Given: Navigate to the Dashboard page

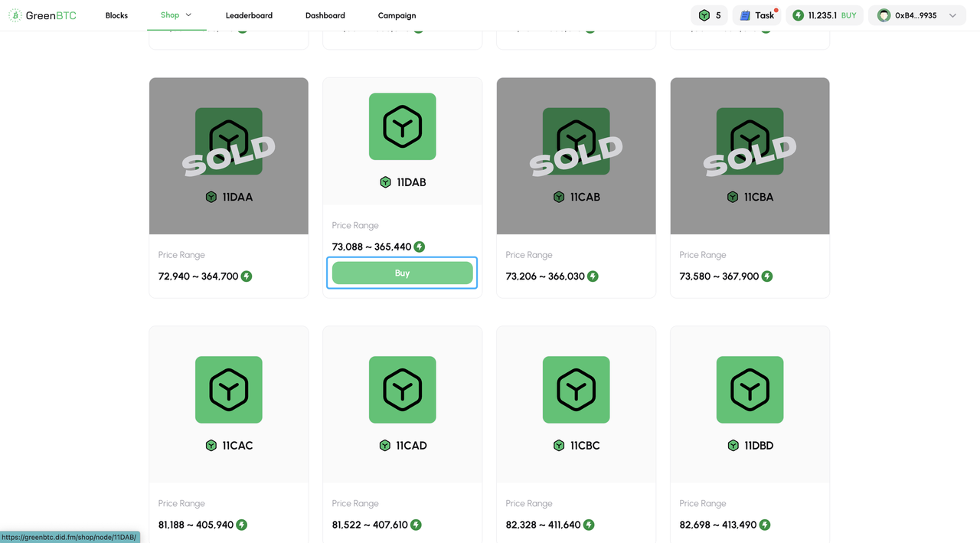Looking at the screenshot, I should click(325, 15).
